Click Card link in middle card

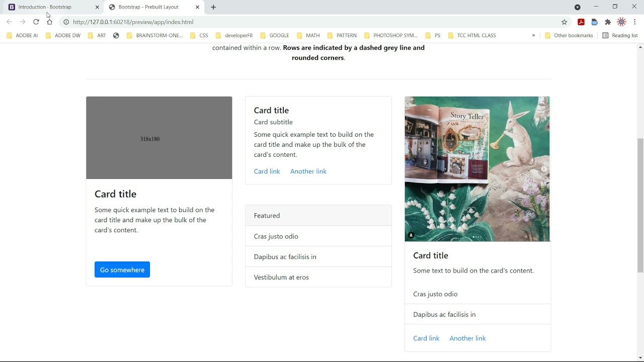click(267, 171)
